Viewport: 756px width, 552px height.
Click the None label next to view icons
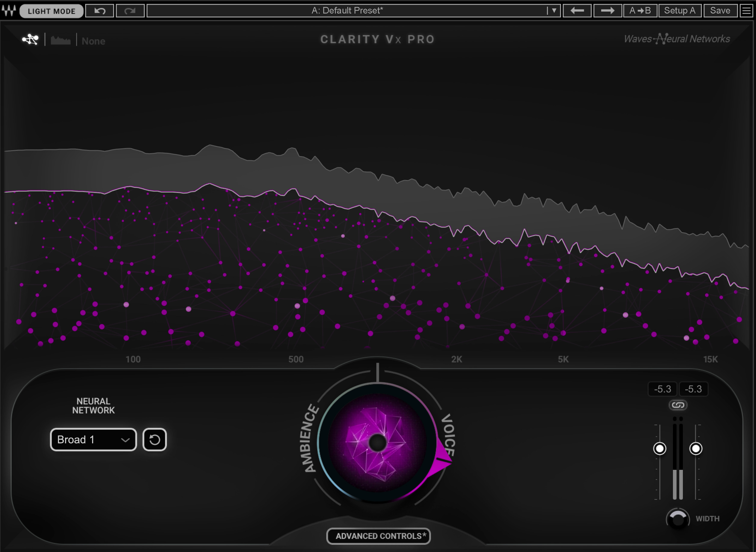coord(94,41)
